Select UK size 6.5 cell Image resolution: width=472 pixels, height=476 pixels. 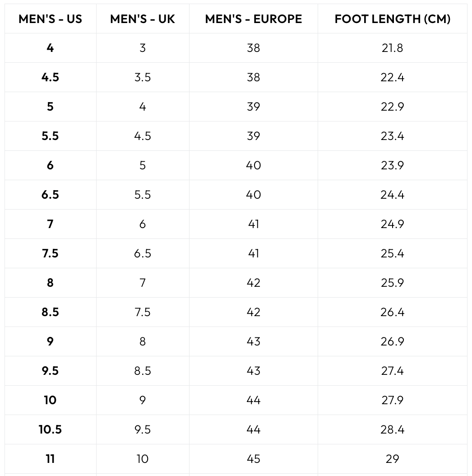143,253
